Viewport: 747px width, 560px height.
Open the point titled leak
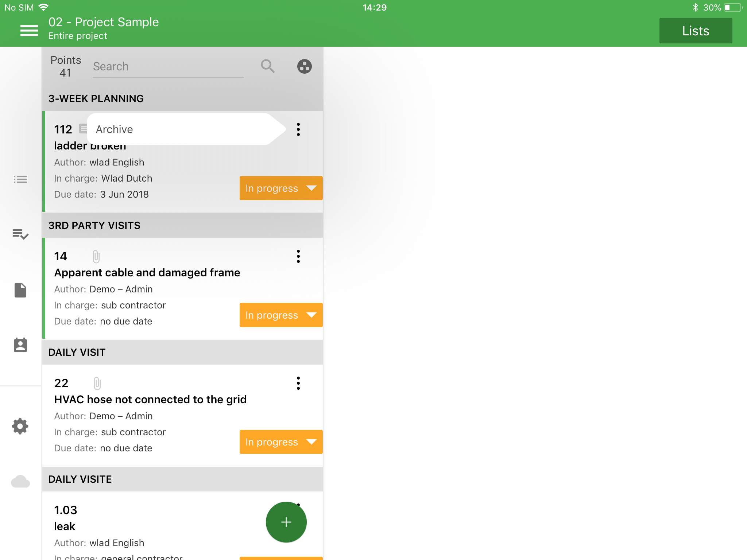pos(65,526)
